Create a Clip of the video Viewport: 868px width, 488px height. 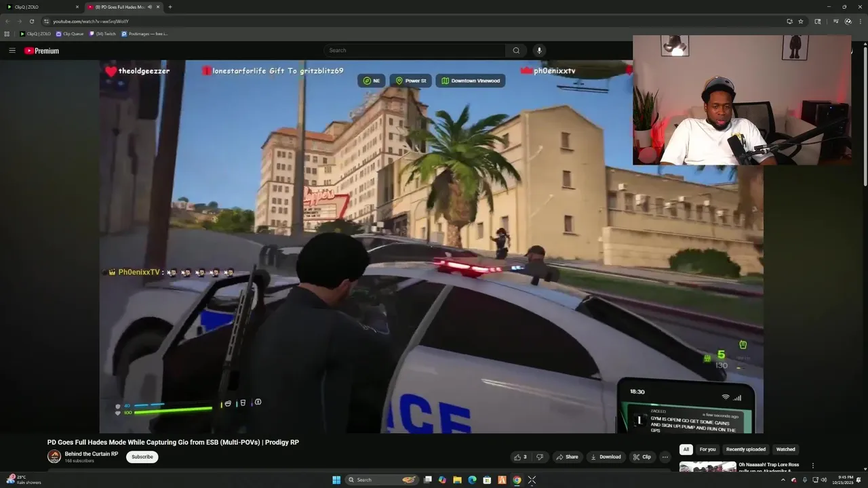(642, 457)
